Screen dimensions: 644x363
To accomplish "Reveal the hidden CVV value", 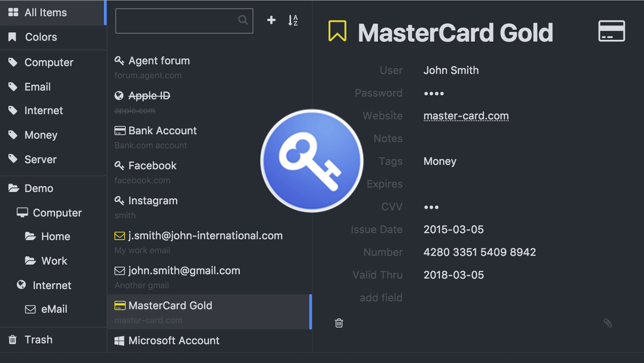I will point(431,207).
